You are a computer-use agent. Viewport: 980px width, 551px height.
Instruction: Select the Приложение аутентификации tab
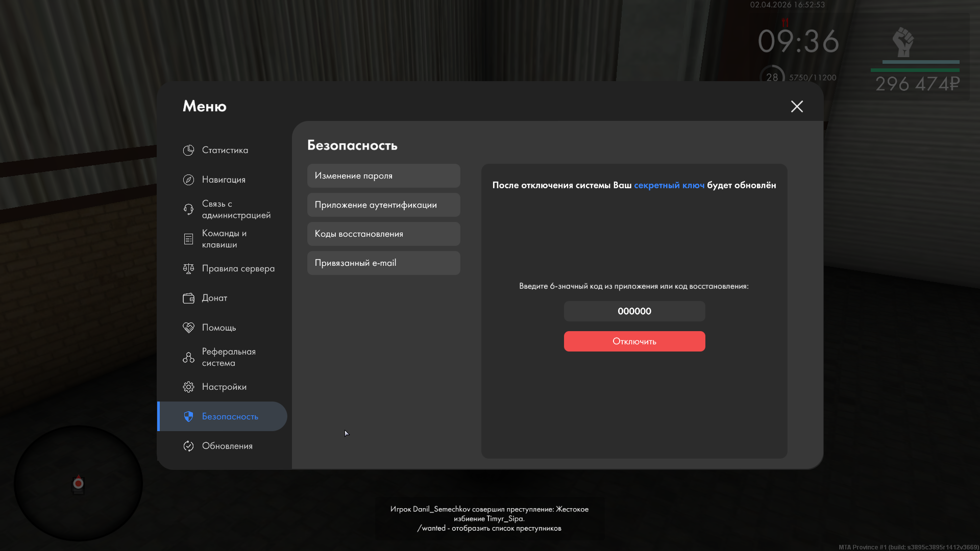(383, 205)
